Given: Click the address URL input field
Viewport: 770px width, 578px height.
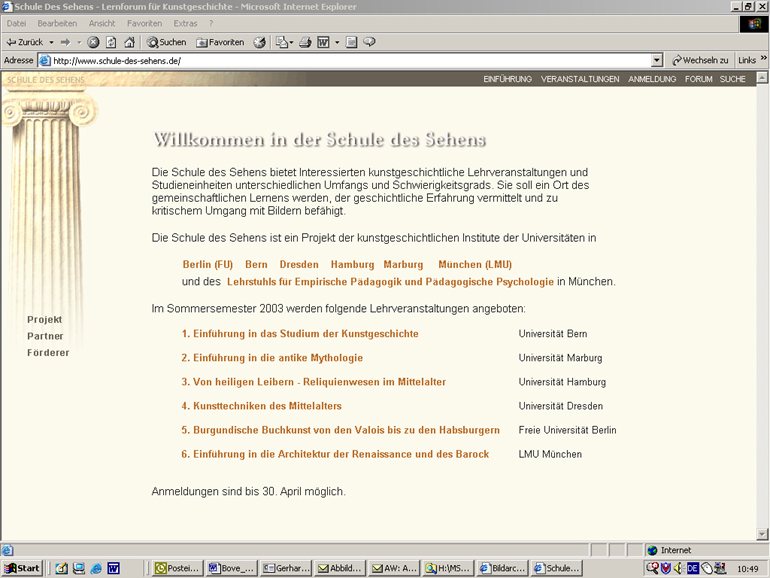Looking at the screenshot, I should [350, 60].
